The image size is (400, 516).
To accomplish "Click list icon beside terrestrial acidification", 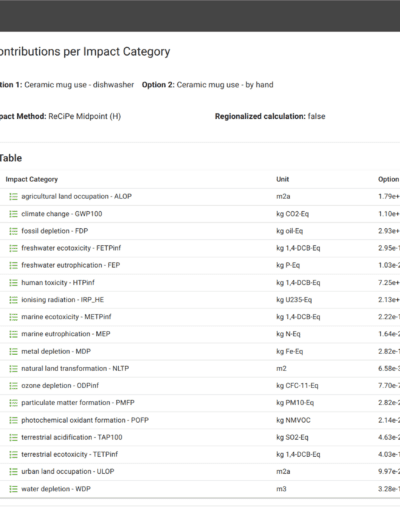I will (x=13, y=437).
